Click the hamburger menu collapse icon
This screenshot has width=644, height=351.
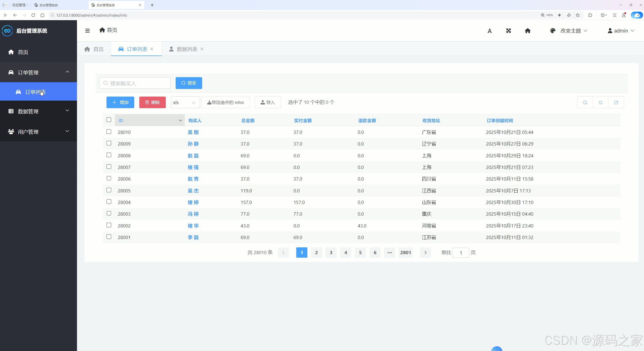pyautogui.click(x=87, y=31)
